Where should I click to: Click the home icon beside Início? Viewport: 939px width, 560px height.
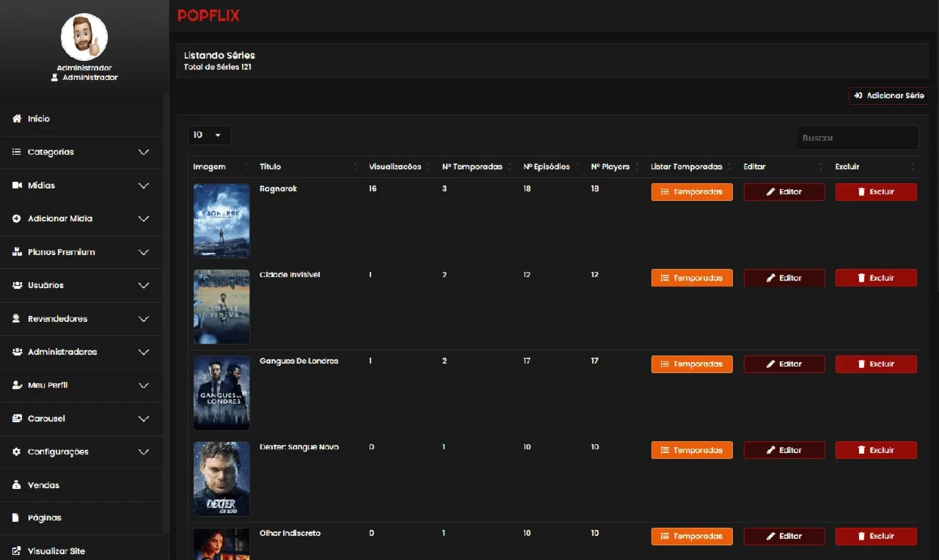click(x=17, y=119)
